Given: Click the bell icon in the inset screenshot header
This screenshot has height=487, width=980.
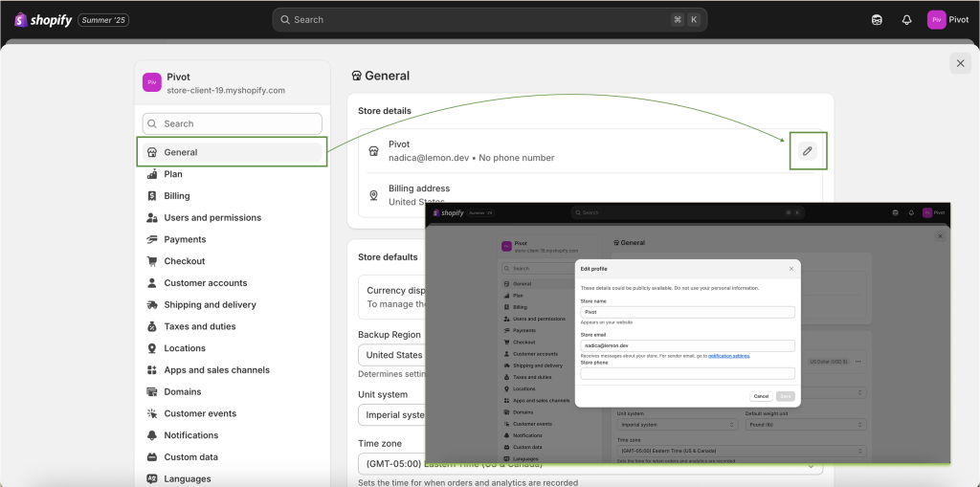Looking at the screenshot, I should point(912,212).
